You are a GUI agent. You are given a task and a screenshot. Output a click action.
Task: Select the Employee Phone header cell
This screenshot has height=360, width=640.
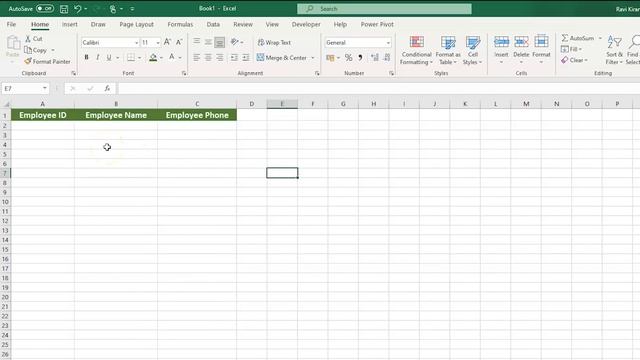[x=197, y=115]
